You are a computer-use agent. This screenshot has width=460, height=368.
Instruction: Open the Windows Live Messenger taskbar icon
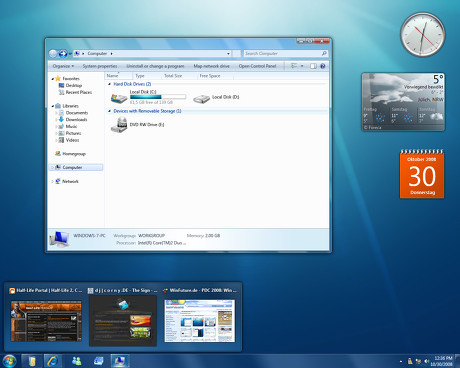point(77,361)
